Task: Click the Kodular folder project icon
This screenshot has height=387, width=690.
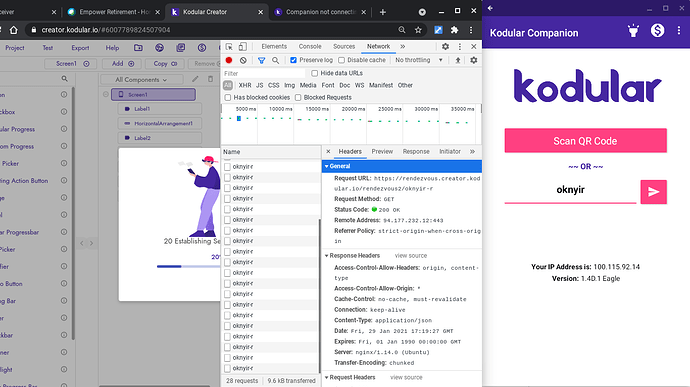Action: point(138,48)
